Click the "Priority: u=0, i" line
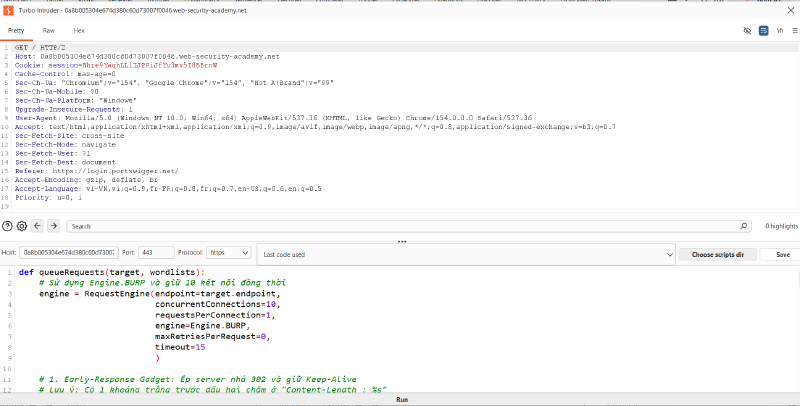800x406 pixels. point(48,197)
